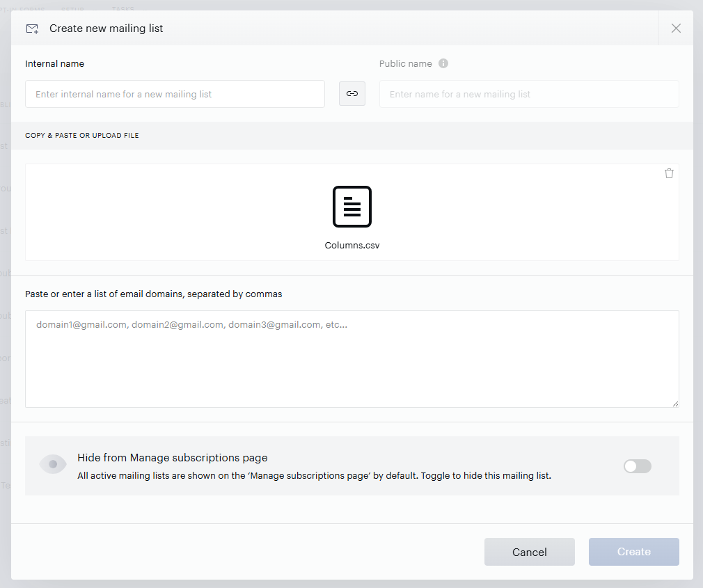Click the Public name text field
The width and height of the screenshot is (703, 588).
529,94
